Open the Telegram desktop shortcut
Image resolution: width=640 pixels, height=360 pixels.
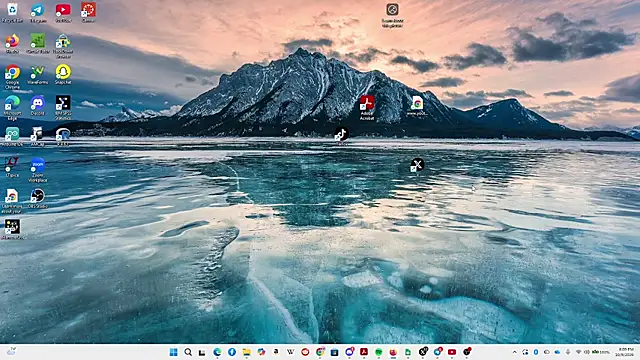[x=38, y=12]
